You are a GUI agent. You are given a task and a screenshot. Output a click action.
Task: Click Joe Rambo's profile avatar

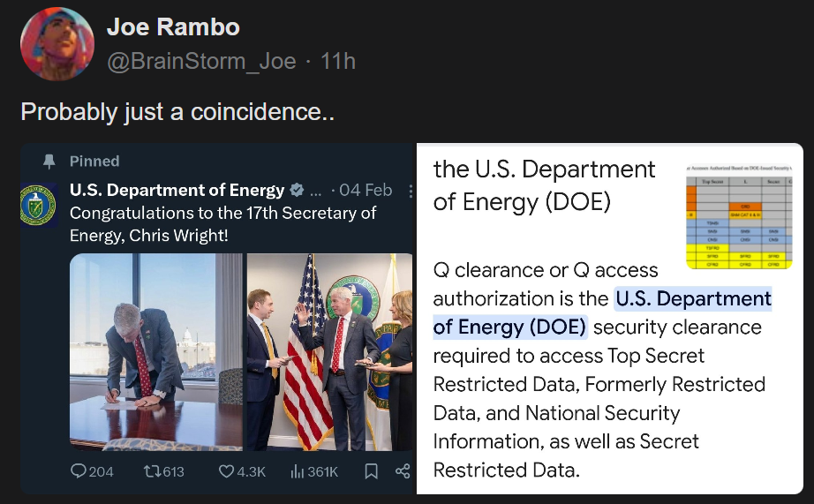(x=57, y=43)
